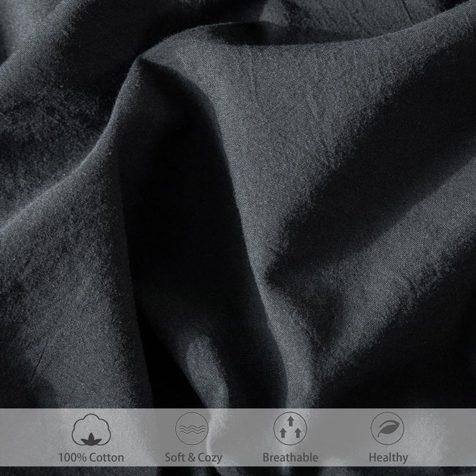The width and height of the screenshot is (476, 476).
Task: Click the "100% Cotton" label
Action: pos(92,458)
